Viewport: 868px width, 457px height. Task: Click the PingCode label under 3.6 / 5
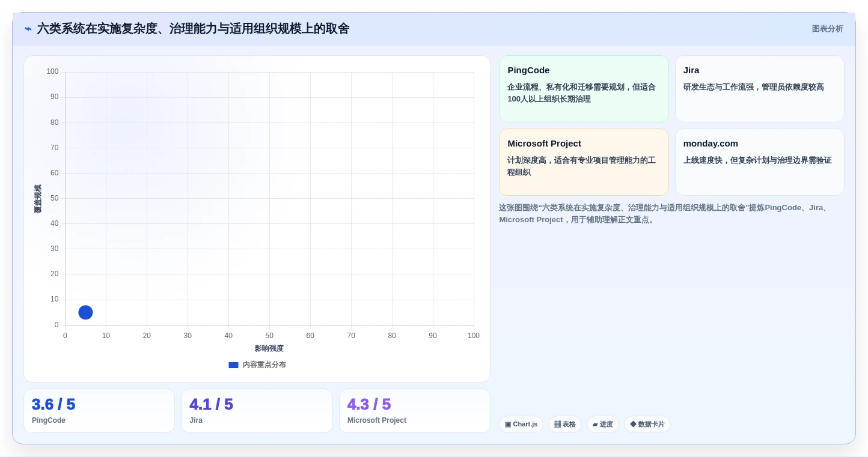coord(49,420)
